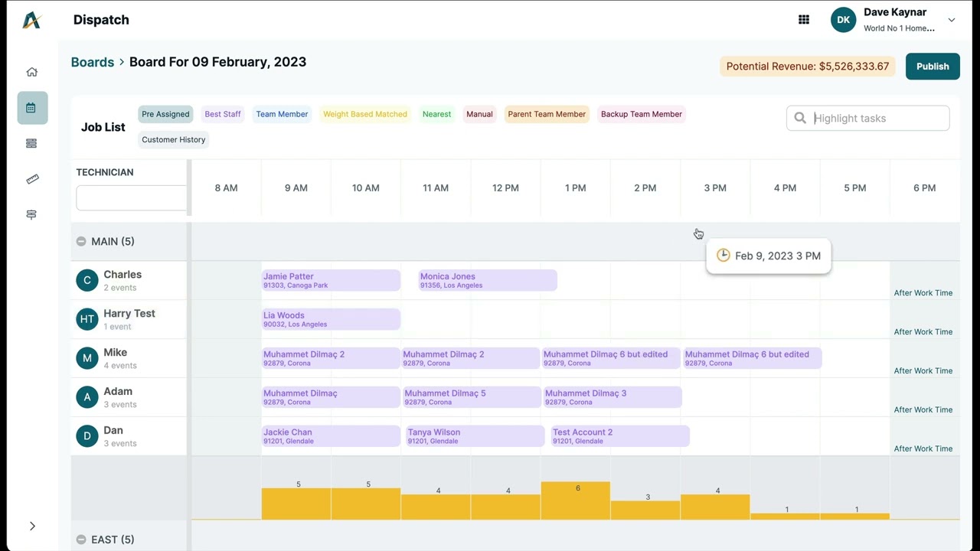Open the apps grid menu
This screenshot has height=551, width=980.
point(804,20)
